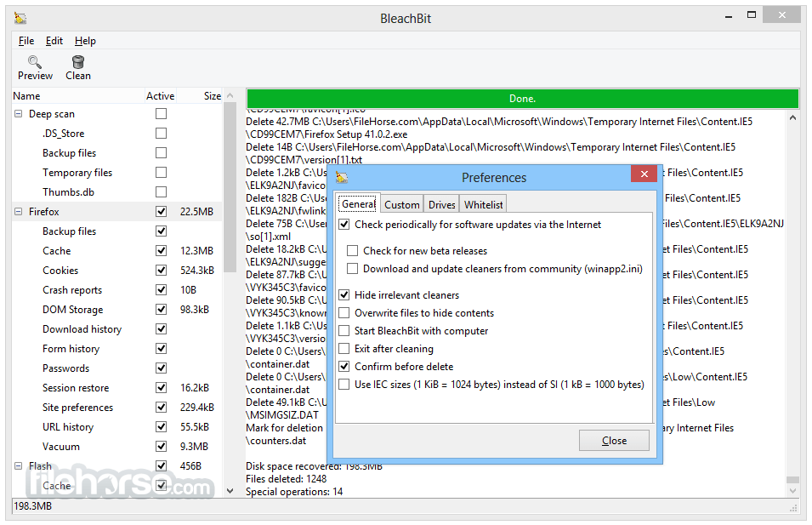Enable Overwrite files to hide contents
Screen dimensions: 812x525
[344, 313]
